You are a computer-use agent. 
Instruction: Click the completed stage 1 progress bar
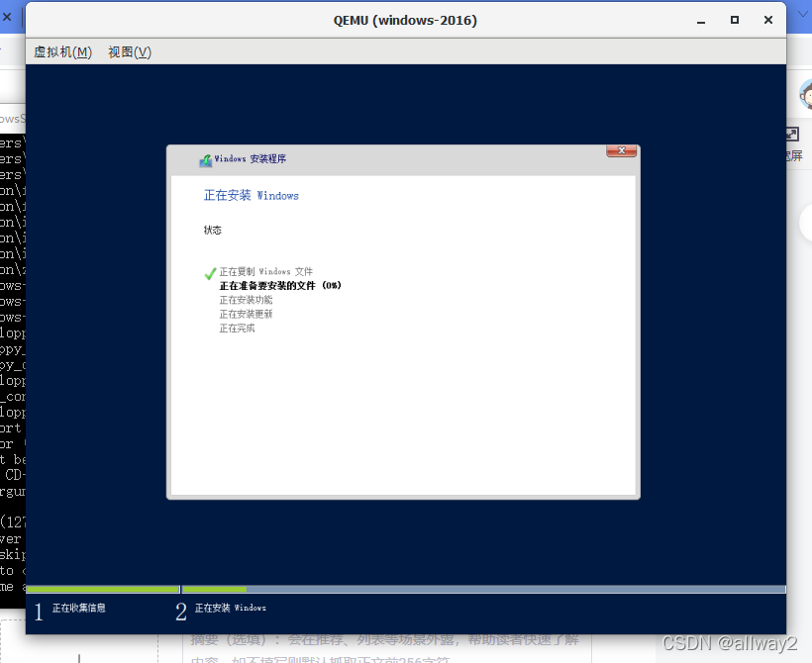103,590
